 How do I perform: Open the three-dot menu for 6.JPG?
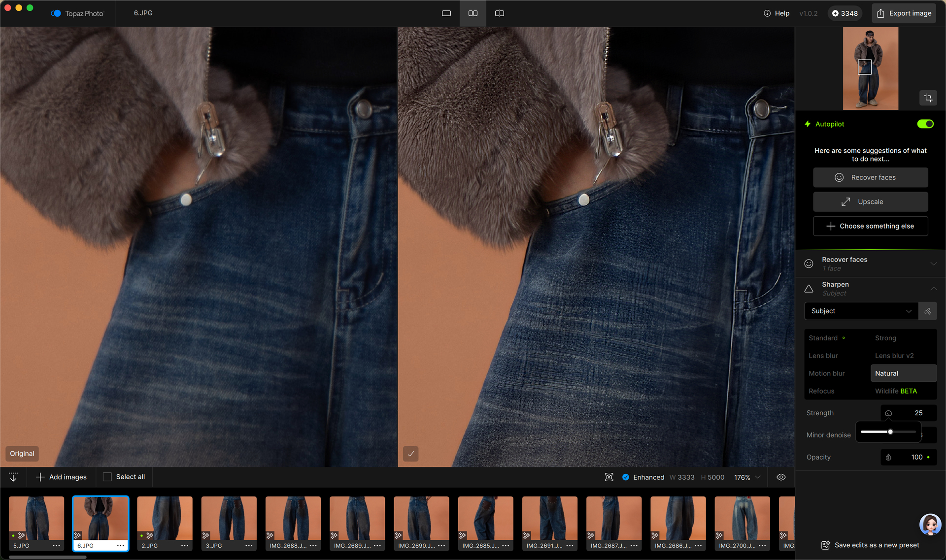(120, 546)
